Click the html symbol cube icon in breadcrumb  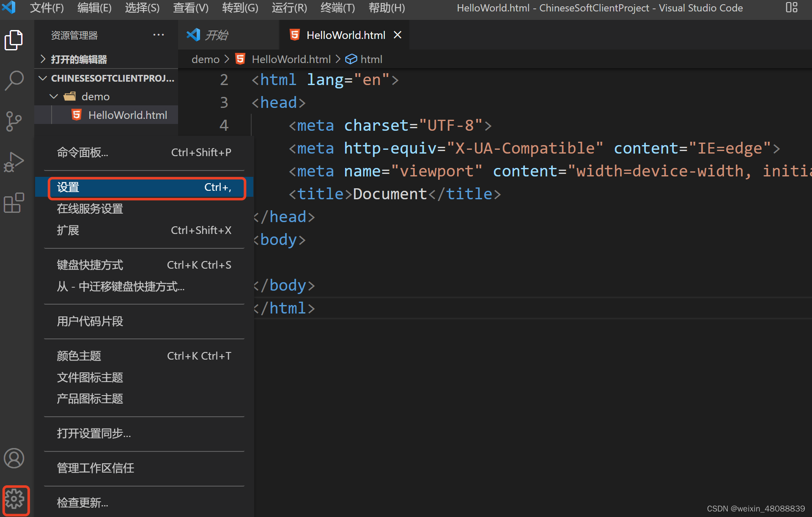coord(351,59)
